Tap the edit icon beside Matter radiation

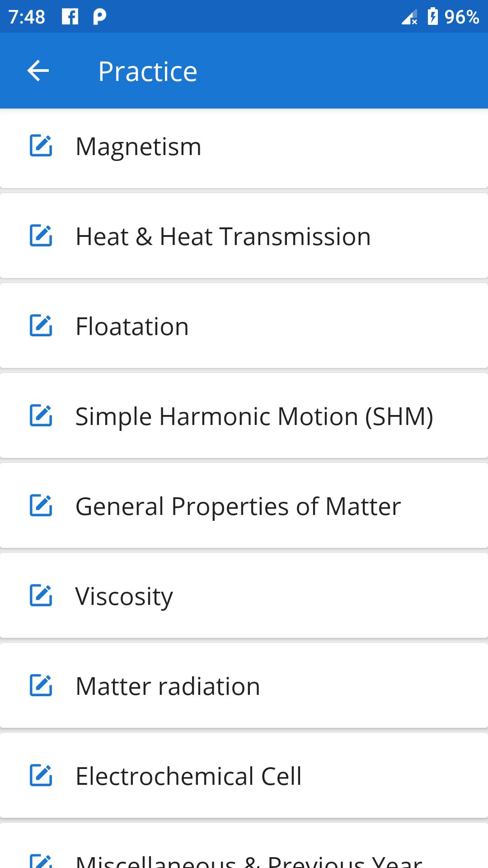click(x=41, y=685)
